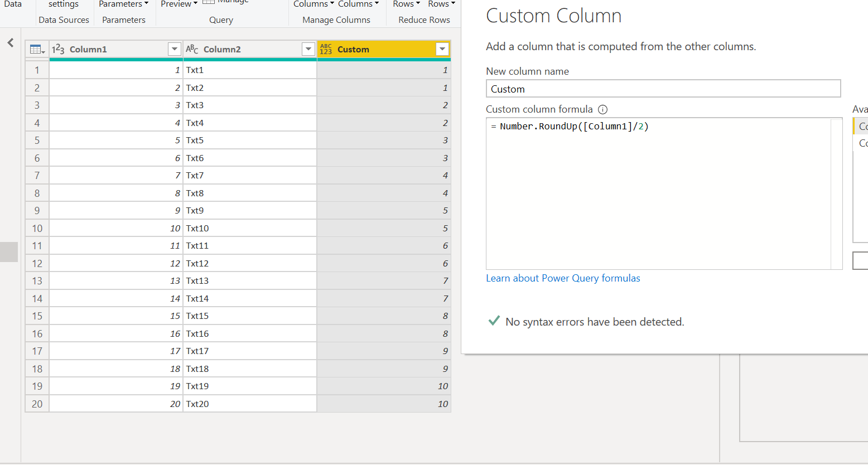Select row number 10 in the grid
868x465 pixels.
point(37,229)
